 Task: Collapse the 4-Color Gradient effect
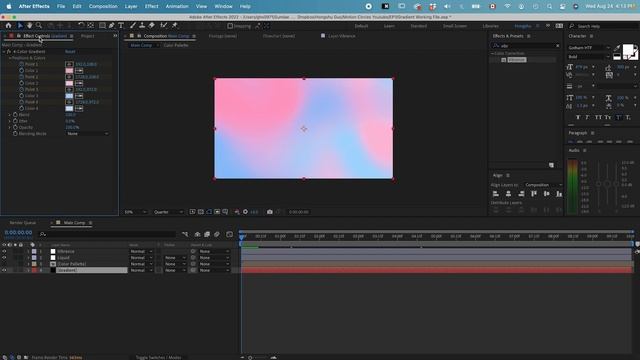pos(4,52)
